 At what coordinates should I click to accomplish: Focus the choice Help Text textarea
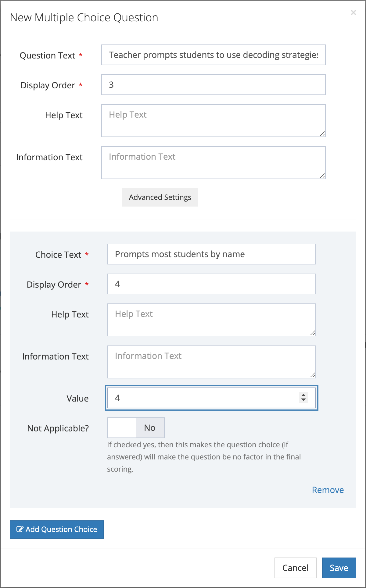(x=212, y=320)
